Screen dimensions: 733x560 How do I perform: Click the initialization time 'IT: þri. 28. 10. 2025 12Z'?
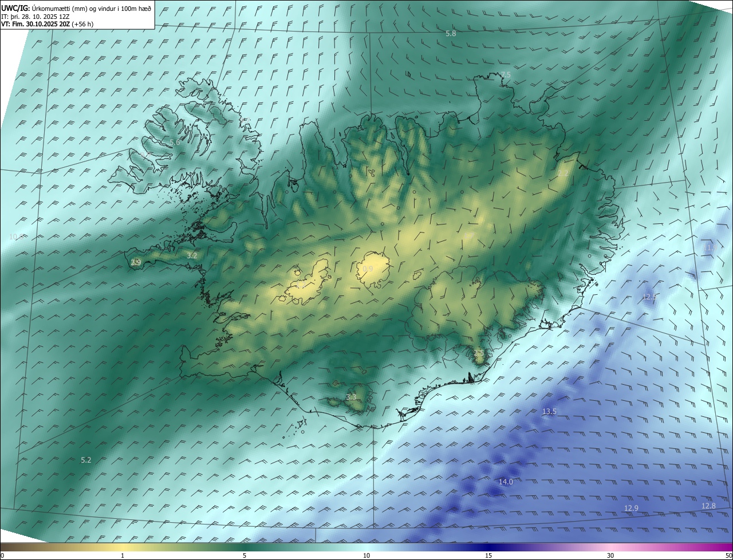click(x=36, y=17)
